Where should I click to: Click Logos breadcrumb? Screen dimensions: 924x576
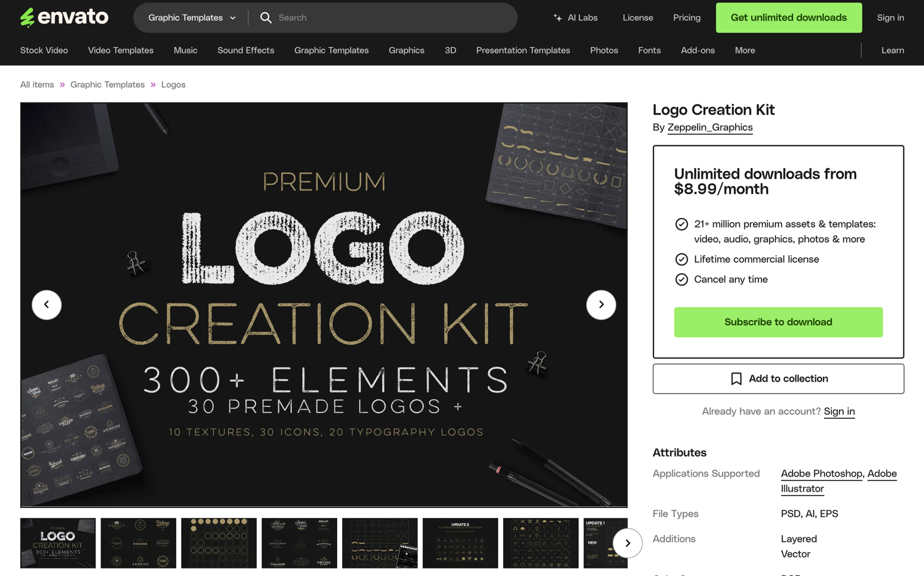click(173, 84)
